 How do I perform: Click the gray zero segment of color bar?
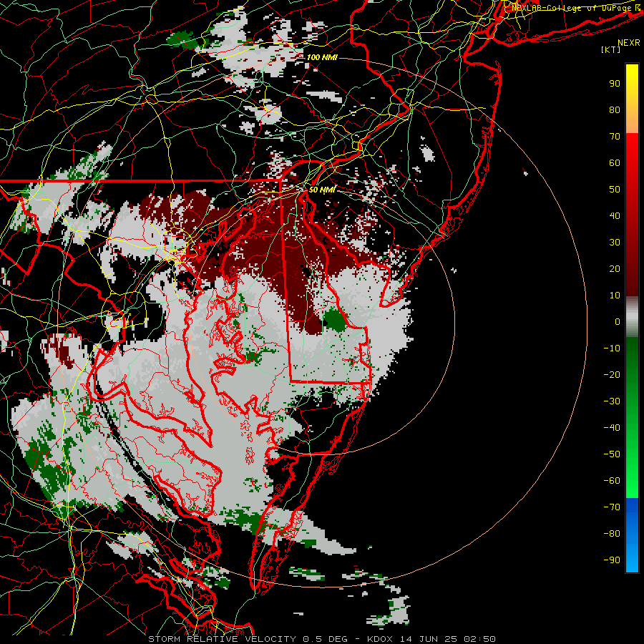tap(632, 317)
